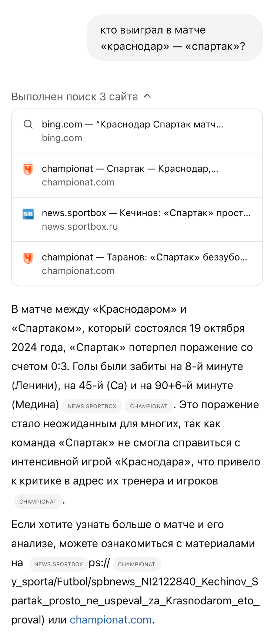Open the bing.com 'Краснодар Спартак матч' search entry
Screen dimensions: 274x644
137,131
